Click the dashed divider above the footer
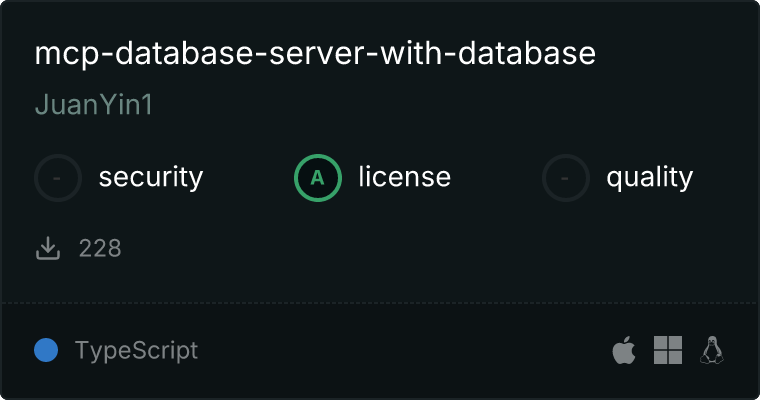This screenshot has width=760, height=400. pos(380,302)
